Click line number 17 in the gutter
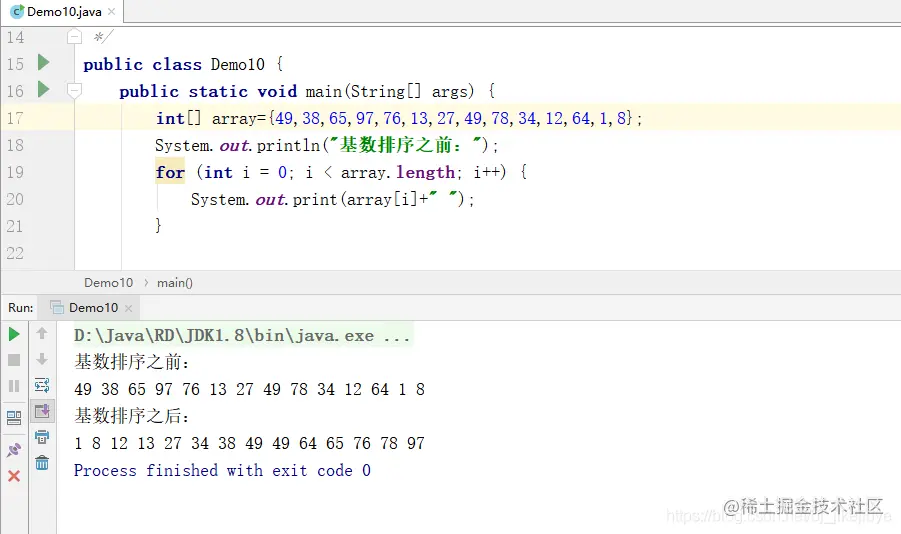The image size is (901, 534). pos(16,118)
